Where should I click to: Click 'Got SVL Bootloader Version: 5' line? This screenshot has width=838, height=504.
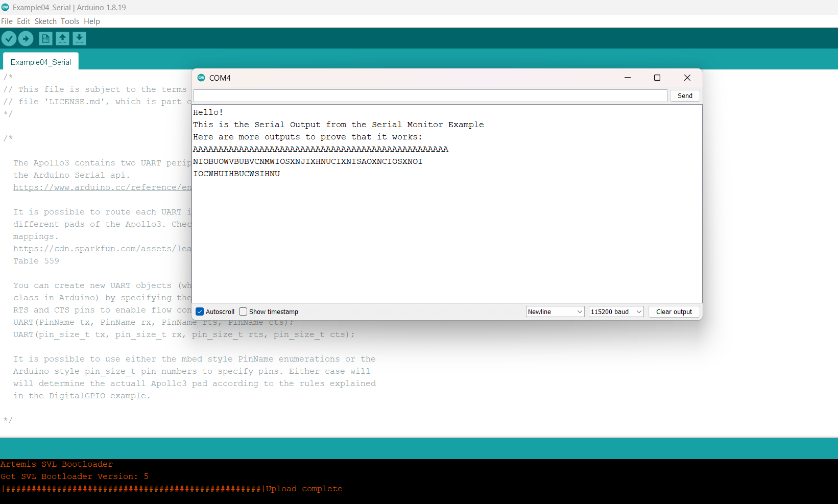click(75, 476)
